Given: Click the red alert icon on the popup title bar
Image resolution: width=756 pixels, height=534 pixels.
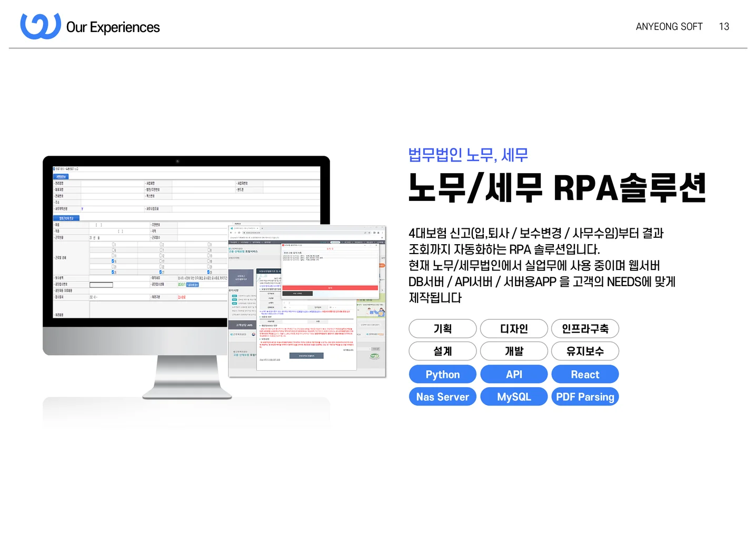Looking at the screenshot, I should click(x=283, y=245).
